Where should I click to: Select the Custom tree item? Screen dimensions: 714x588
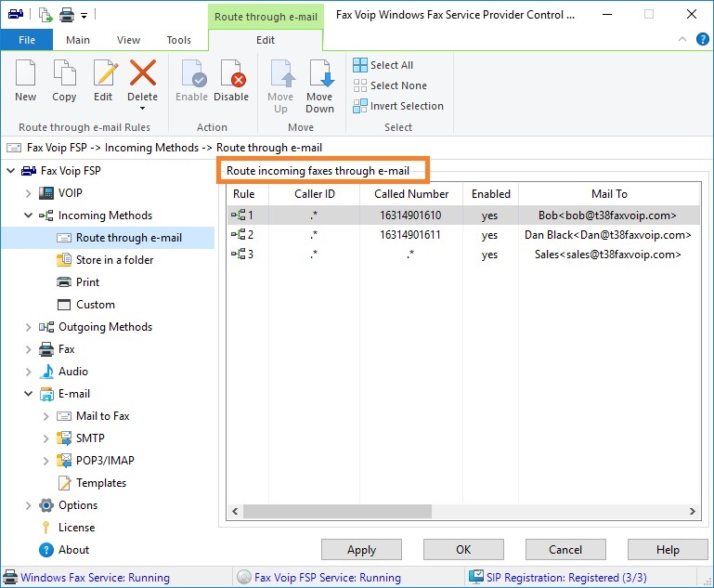coord(96,305)
